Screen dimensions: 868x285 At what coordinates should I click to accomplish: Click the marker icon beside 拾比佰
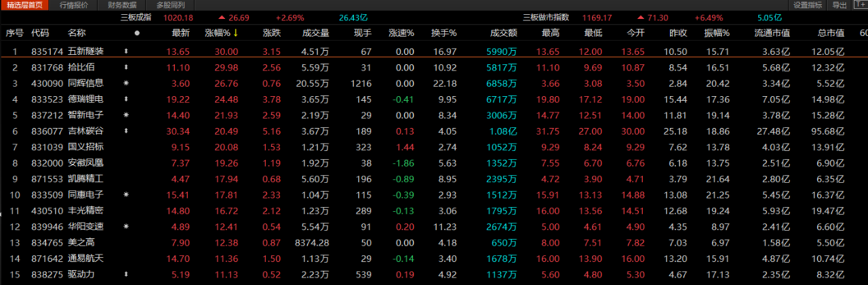(x=125, y=67)
